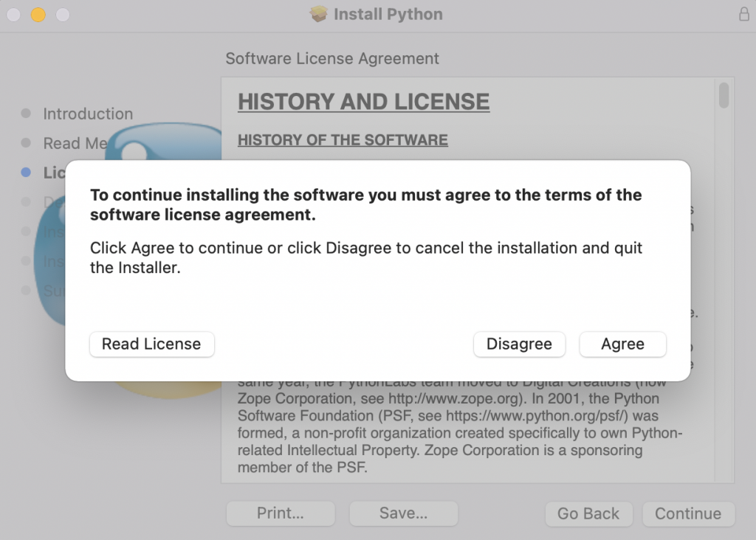The width and height of the screenshot is (756, 540).
Task: Click the Install Python window title
Action: pyautogui.click(x=388, y=14)
